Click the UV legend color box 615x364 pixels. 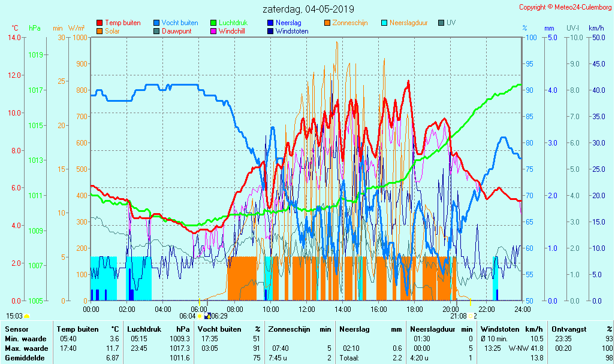tap(442, 23)
